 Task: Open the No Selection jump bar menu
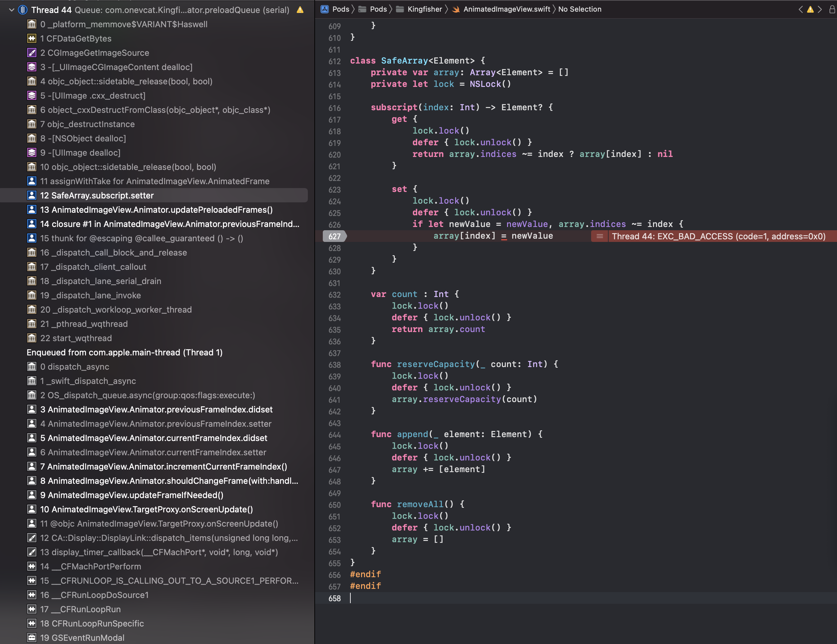(x=580, y=9)
